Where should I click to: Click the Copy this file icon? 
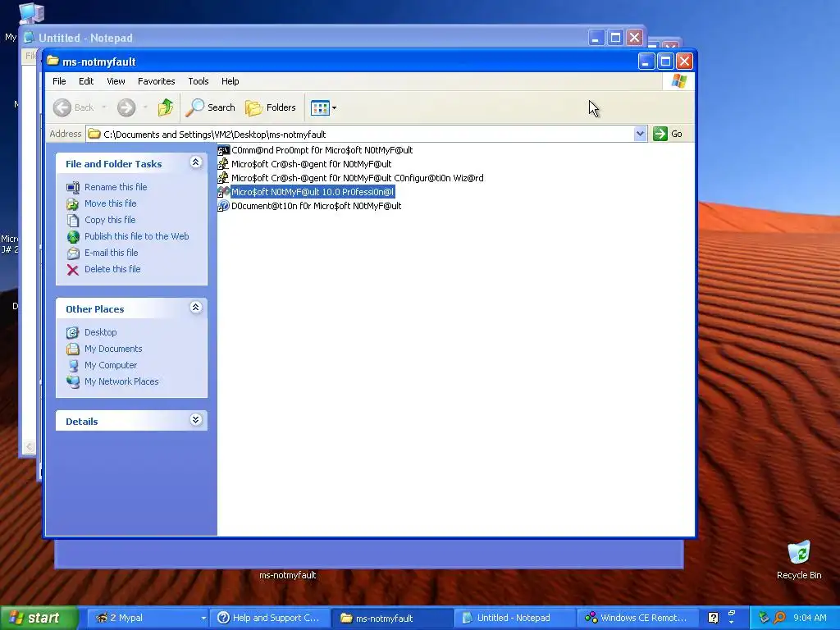coord(73,220)
